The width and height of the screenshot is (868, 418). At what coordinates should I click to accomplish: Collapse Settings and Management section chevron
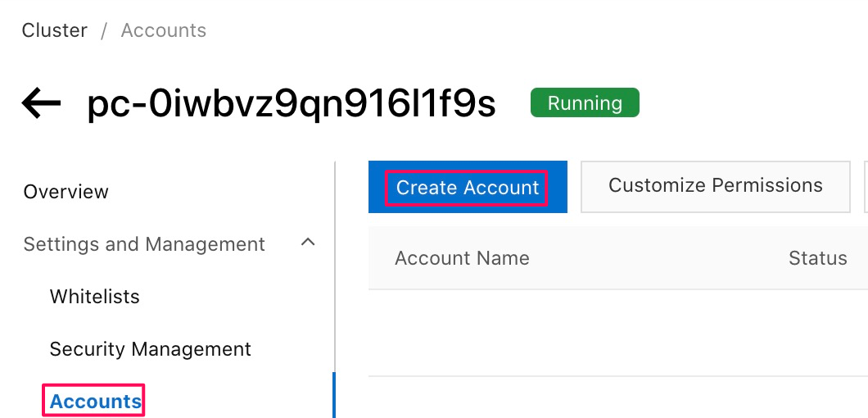(308, 243)
